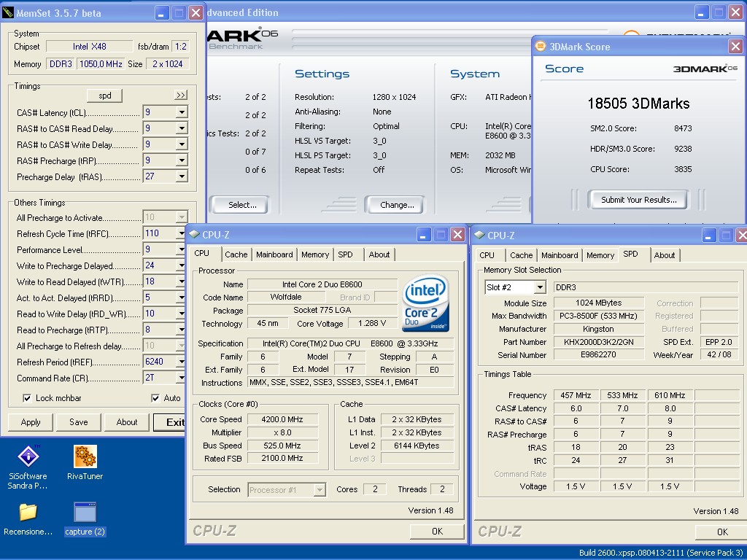The image size is (747, 560).
Task: Switch to CPU tab in right CPU-Z
Action: (487, 255)
